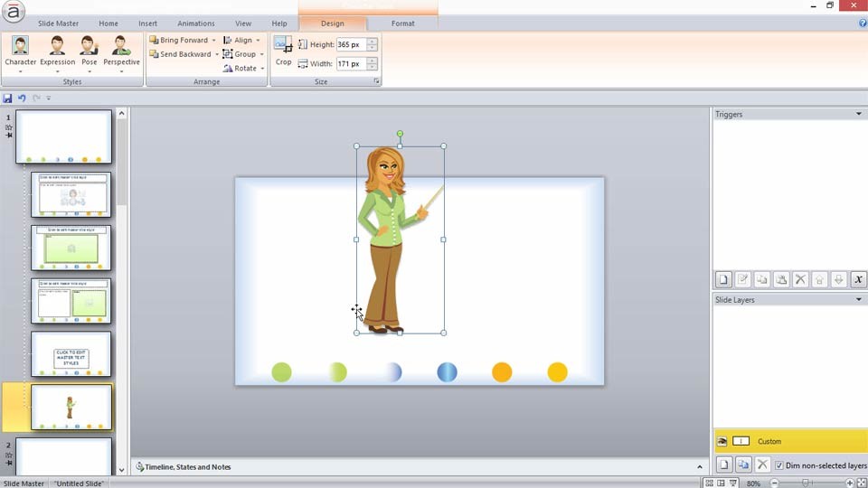Switch to Slide View icon in status bar

tap(721, 483)
